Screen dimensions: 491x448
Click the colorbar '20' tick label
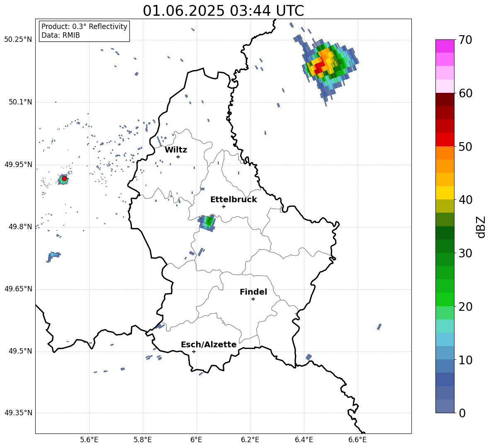point(465,307)
